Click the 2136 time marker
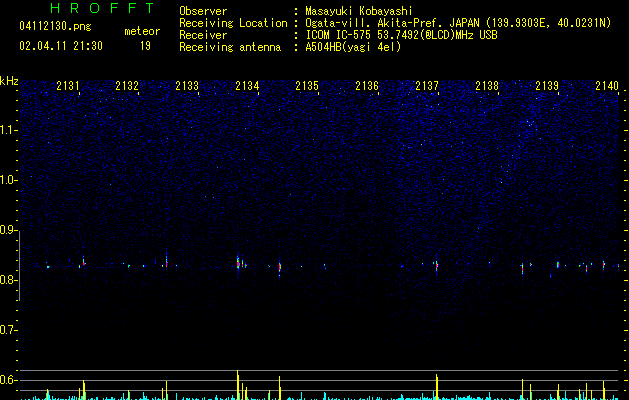The height and width of the screenshot is (400, 629). point(367,85)
